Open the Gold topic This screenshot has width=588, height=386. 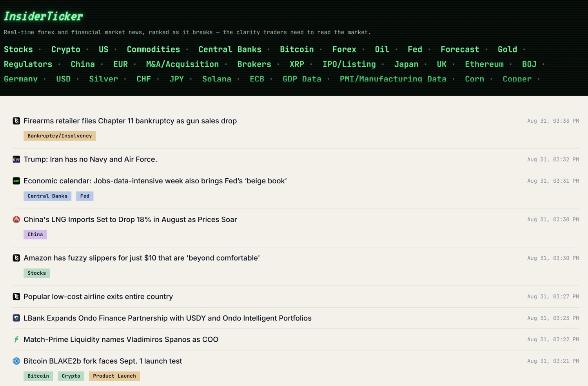507,49
